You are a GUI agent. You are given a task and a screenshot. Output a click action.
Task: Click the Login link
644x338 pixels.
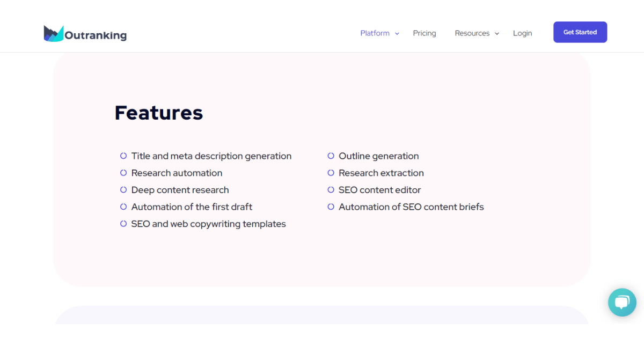(x=522, y=33)
